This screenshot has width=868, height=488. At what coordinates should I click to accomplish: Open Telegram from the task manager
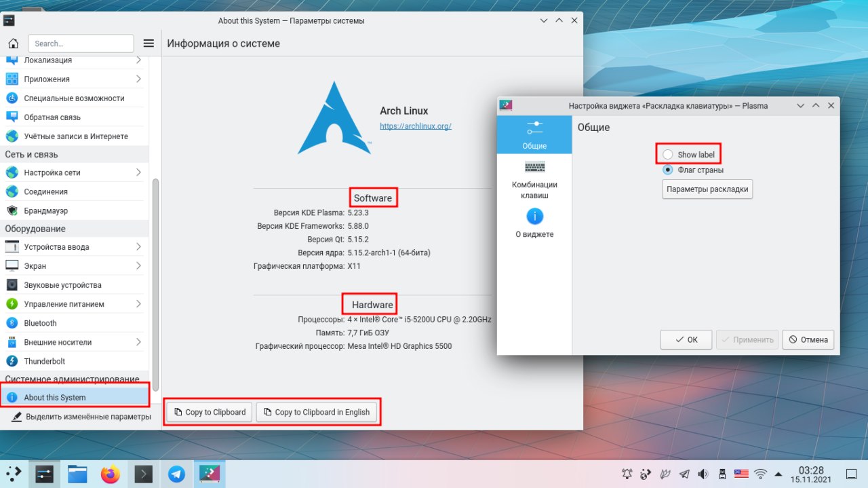point(176,474)
